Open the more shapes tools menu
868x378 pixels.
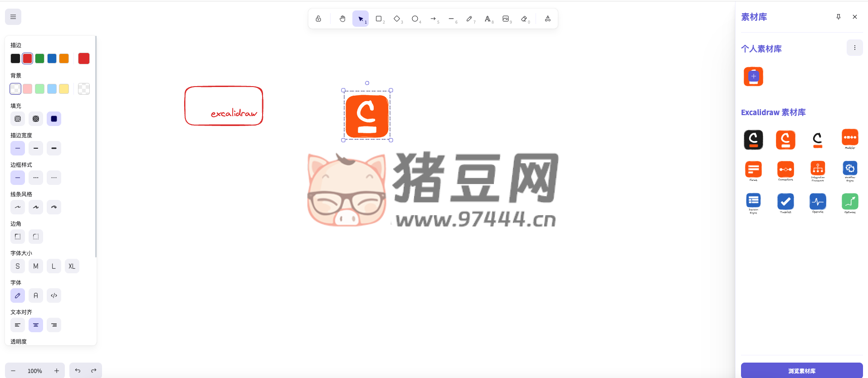pos(548,19)
